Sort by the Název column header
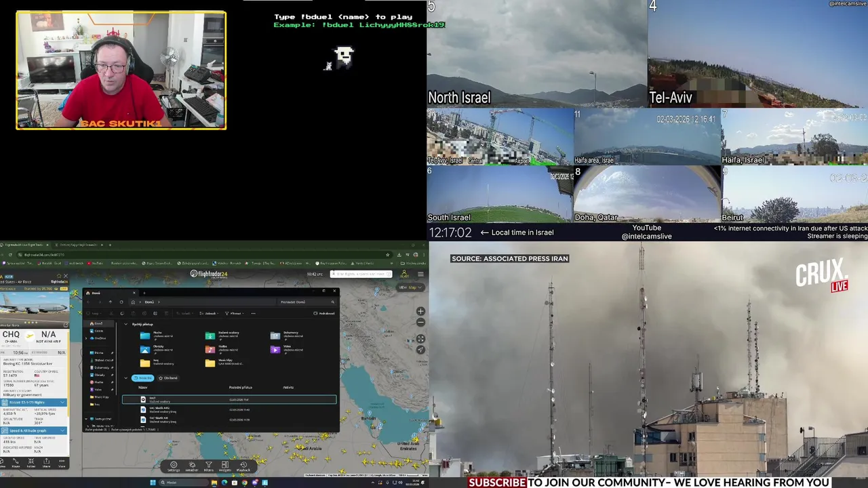The image size is (868, 488). (x=143, y=387)
